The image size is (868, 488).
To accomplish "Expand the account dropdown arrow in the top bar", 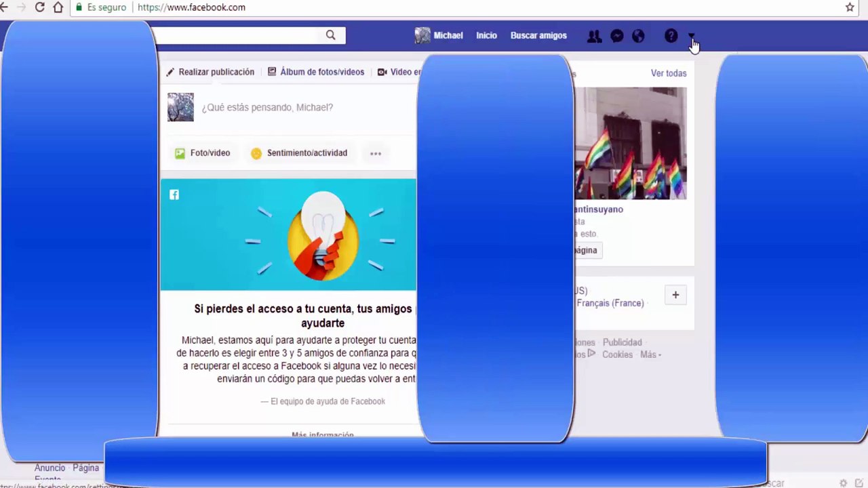I will 691,36.
